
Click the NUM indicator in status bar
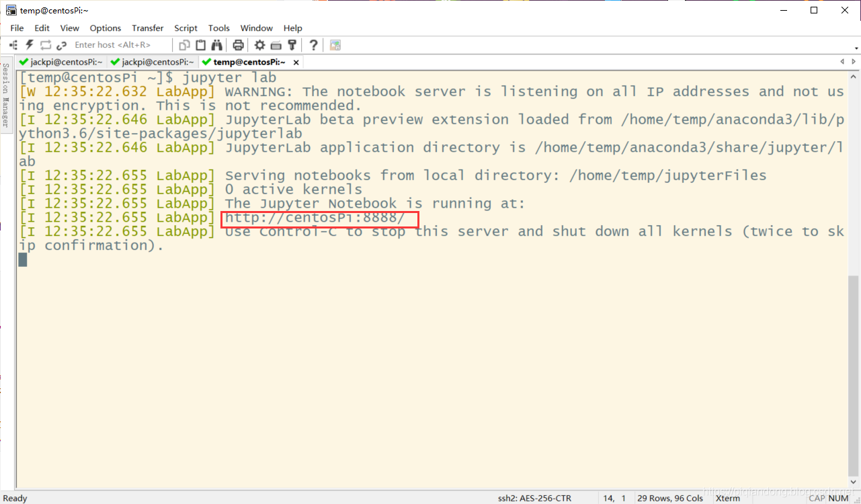838,498
